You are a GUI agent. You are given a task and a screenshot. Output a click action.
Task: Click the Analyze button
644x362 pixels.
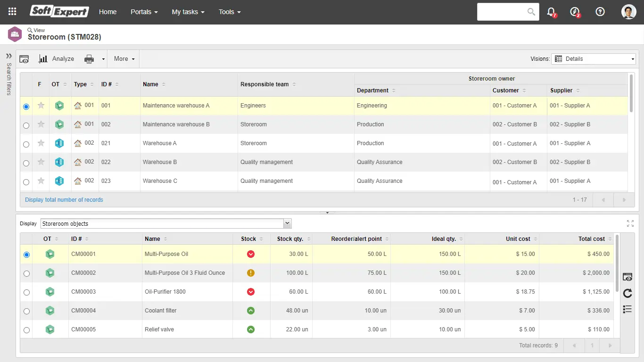pos(57,59)
